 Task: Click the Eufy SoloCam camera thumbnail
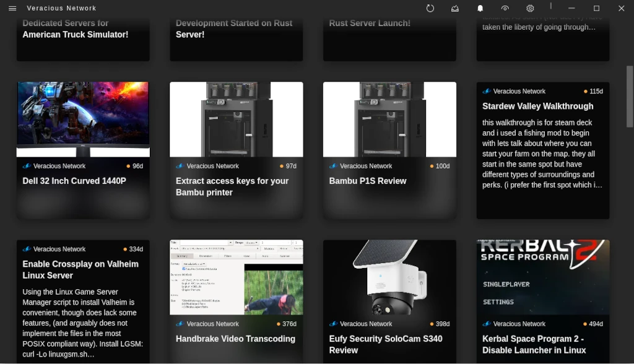(x=389, y=277)
